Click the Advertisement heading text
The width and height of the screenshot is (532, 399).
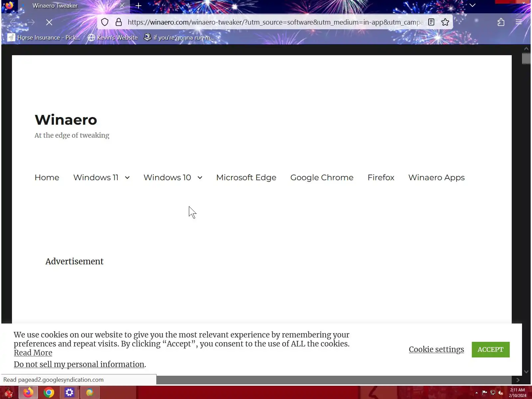(x=74, y=261)
